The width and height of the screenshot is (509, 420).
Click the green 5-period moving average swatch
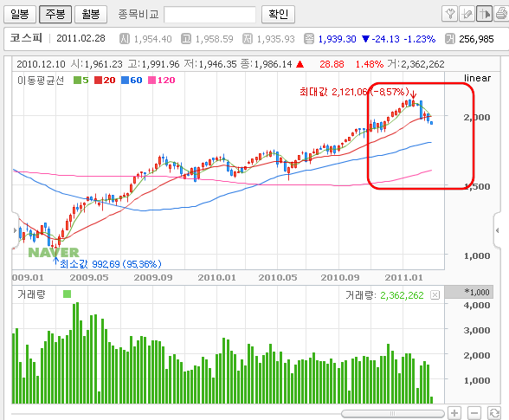pyautogui.click(x=77, y=80)
